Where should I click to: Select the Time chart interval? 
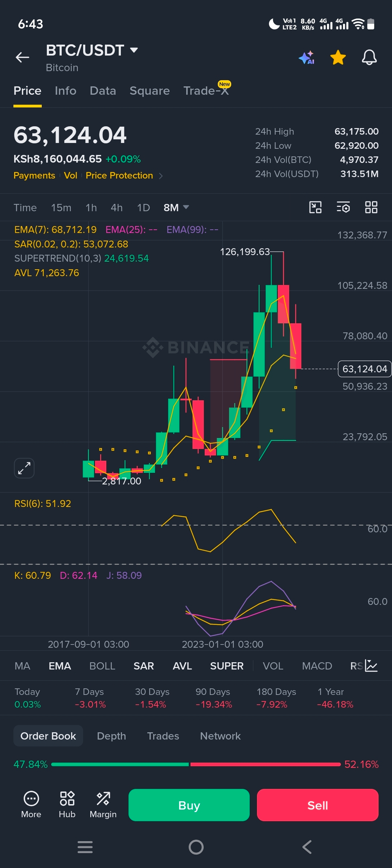[25, 208]
